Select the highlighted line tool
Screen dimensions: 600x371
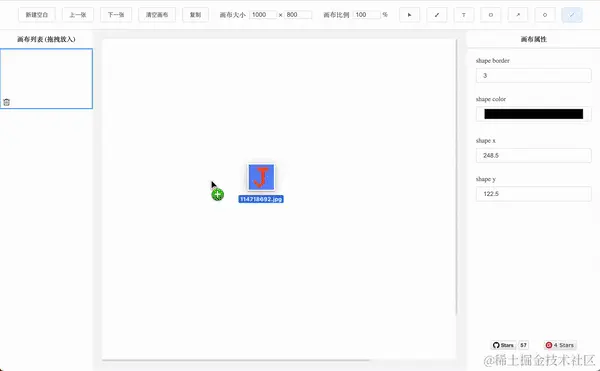[x=572, y=15]
